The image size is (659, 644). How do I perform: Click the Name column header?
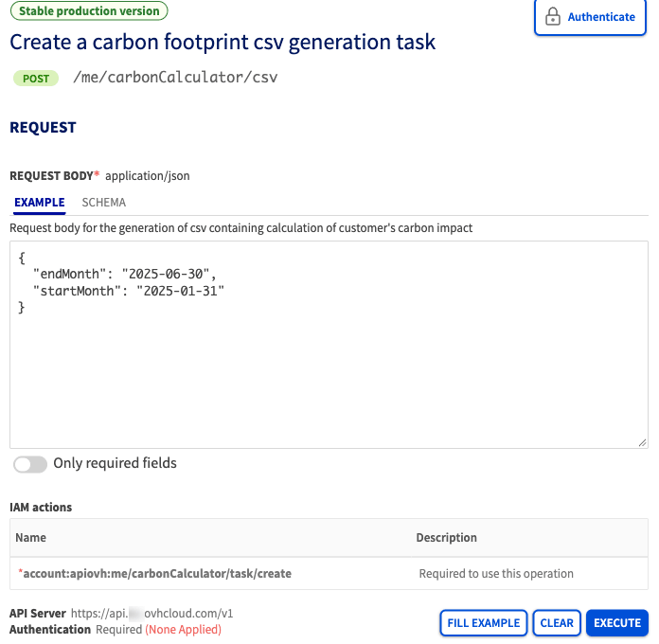[30, 538]
